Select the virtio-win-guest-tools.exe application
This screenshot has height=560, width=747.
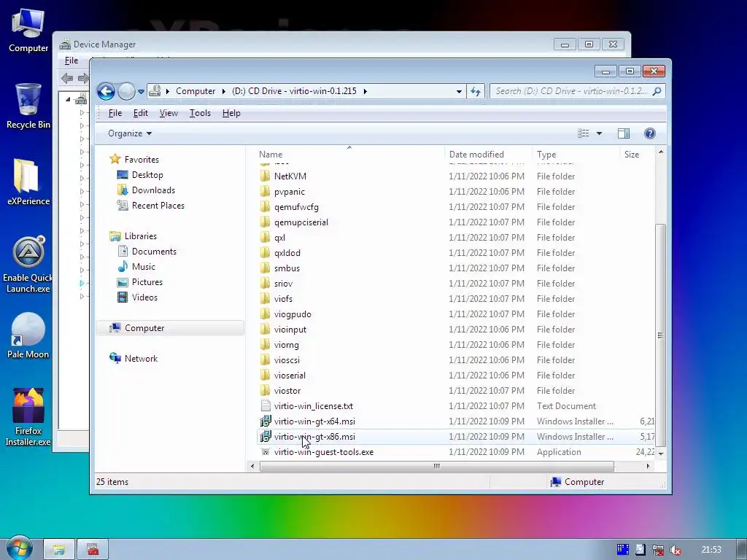pos(323,452)
